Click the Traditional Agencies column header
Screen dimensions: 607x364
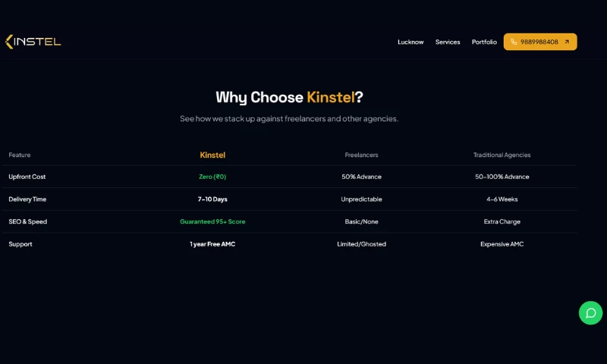502,155
